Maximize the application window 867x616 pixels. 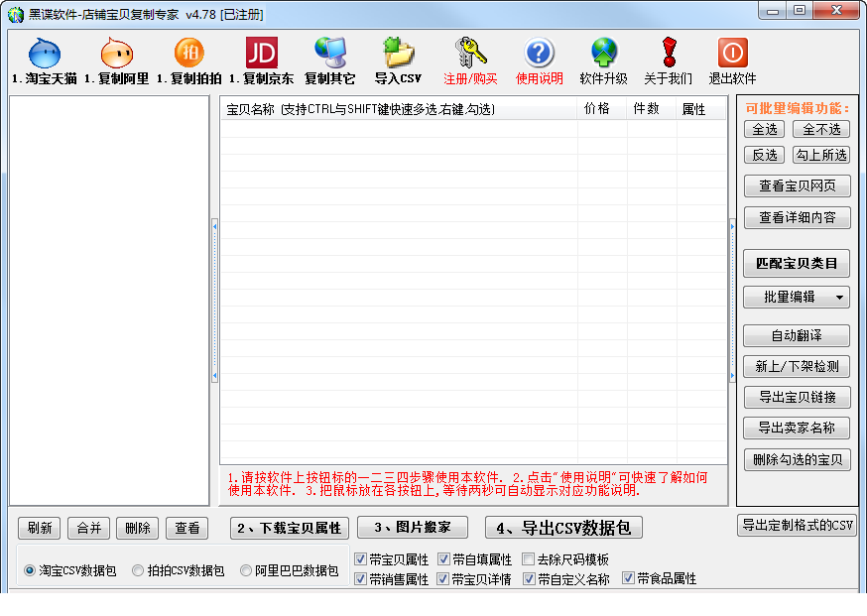[x=799, y=11]
